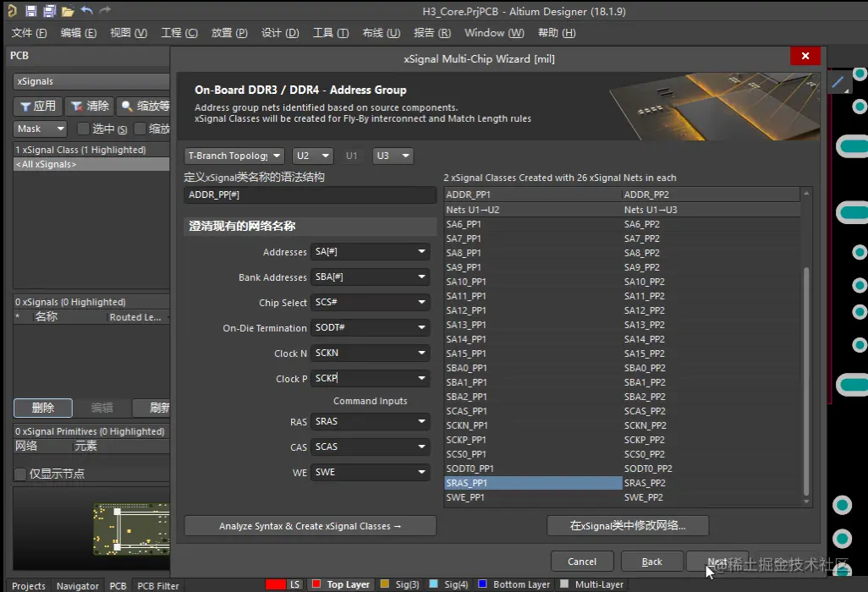Open the Window (W) menu
This screenshot has height=592, width=868.
coord(494,33)
